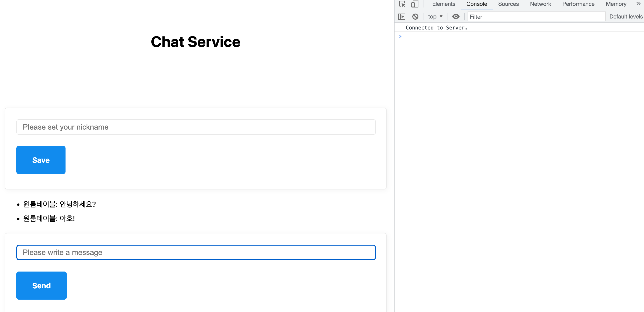Click the console prompt chevron
Image resolution: width=644 pixels, height=312 pixels.
(400, 37)
